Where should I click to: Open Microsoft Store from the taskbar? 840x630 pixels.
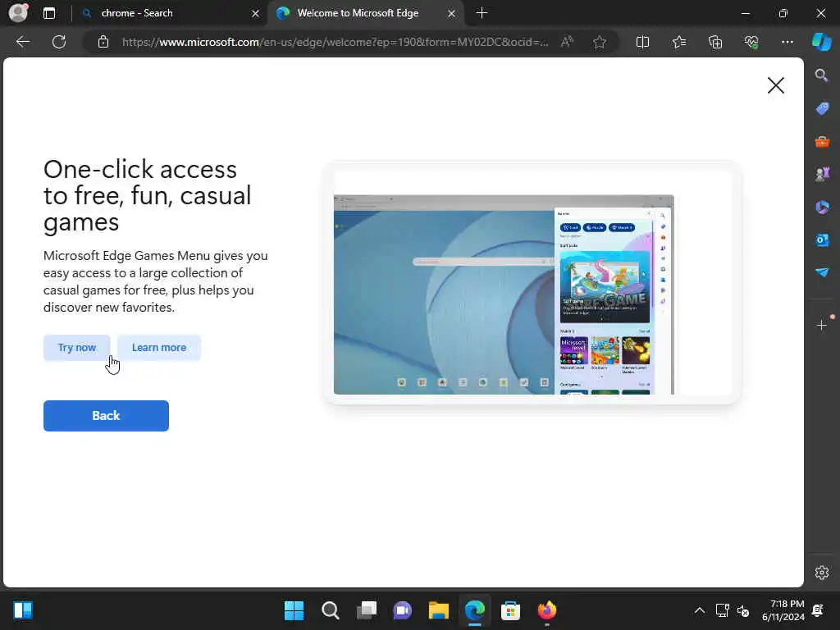coord(510,610)
